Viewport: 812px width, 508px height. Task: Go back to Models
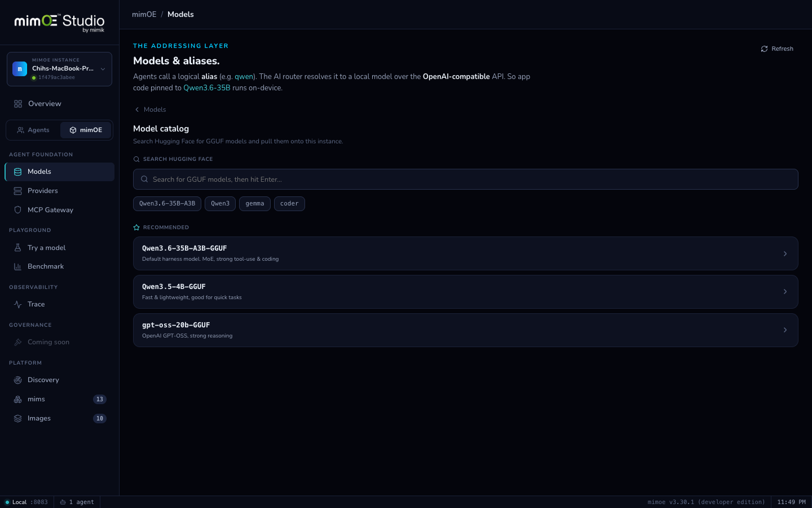point(150,110)
